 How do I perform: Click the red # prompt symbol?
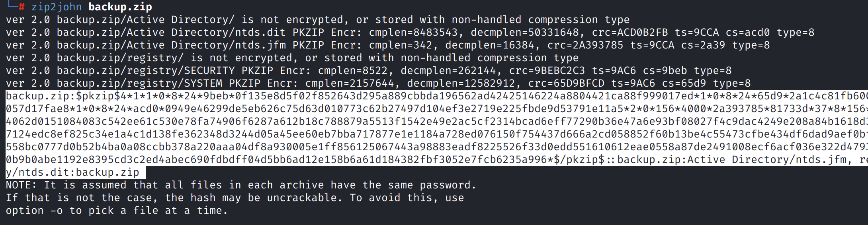(x=22, y=7)
